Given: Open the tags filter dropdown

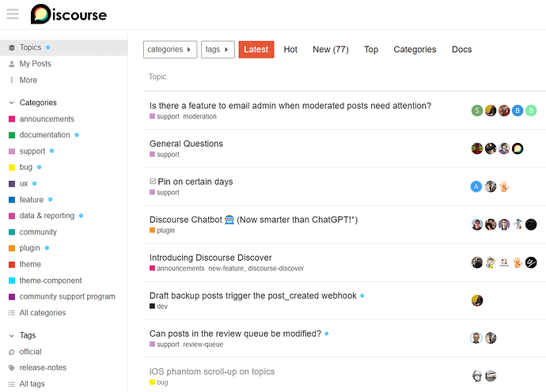Looking at the screenshot, I should tap(218, 49).
